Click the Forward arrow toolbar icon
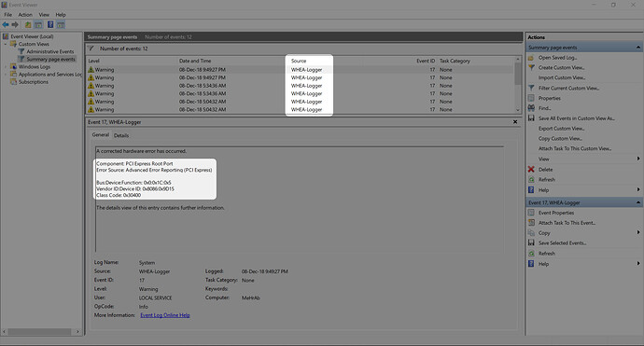 [15, 24]
